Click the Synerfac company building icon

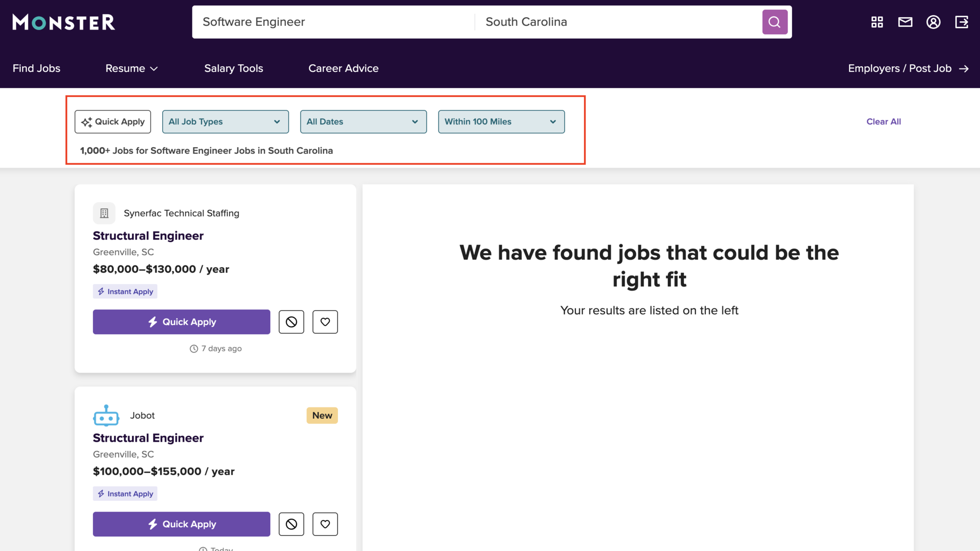[104, 213]
